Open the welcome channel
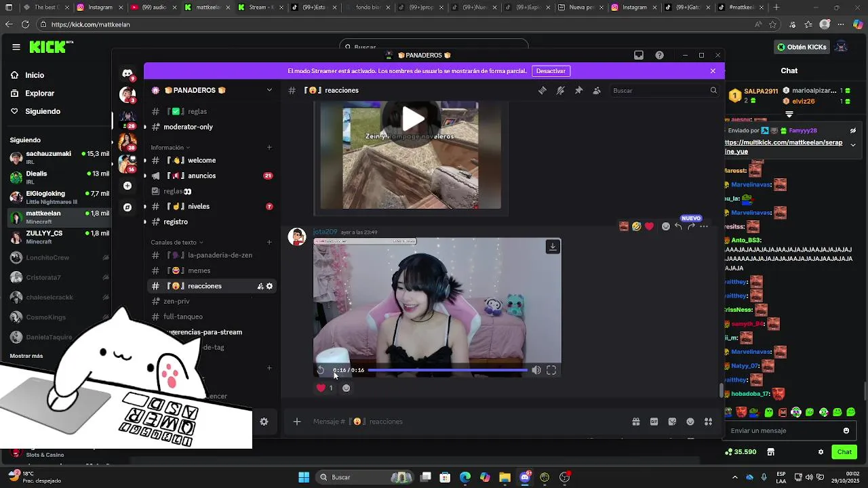This screenshot has height=488, width=868. tap(212, 160)
